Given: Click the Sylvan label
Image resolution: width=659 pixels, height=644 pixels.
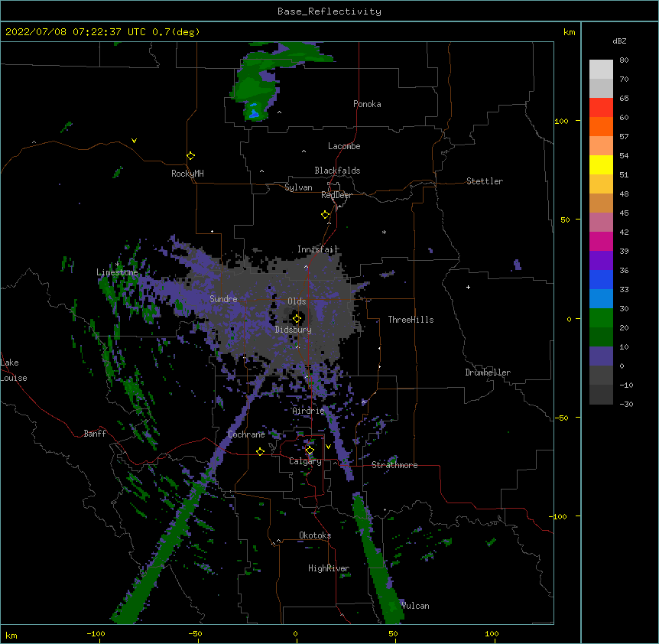Looking at the screenshot, I should [x=298, y=187].
